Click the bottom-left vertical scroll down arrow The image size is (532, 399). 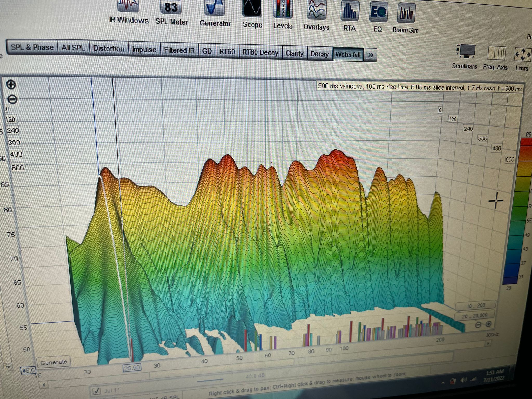(x=8, y=367)
